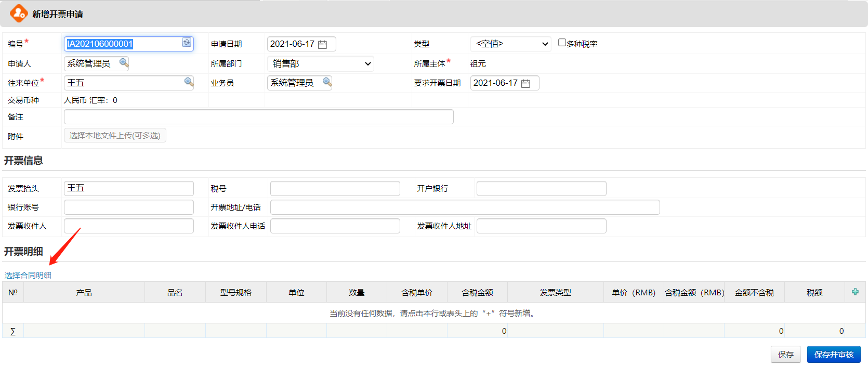Expand the 类型 dropdown

tap(510, 44)
